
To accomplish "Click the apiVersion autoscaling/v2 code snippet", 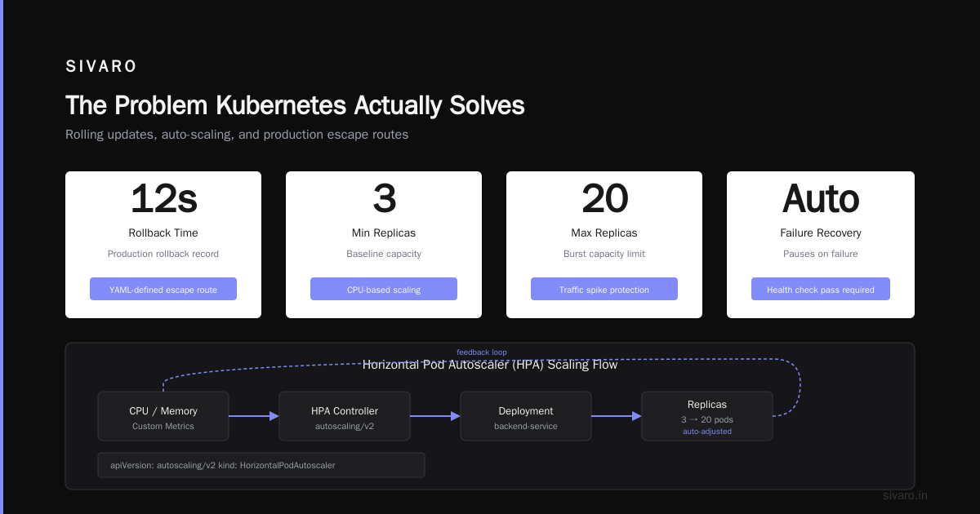I will pyautogui.click(x=261, y=465).
